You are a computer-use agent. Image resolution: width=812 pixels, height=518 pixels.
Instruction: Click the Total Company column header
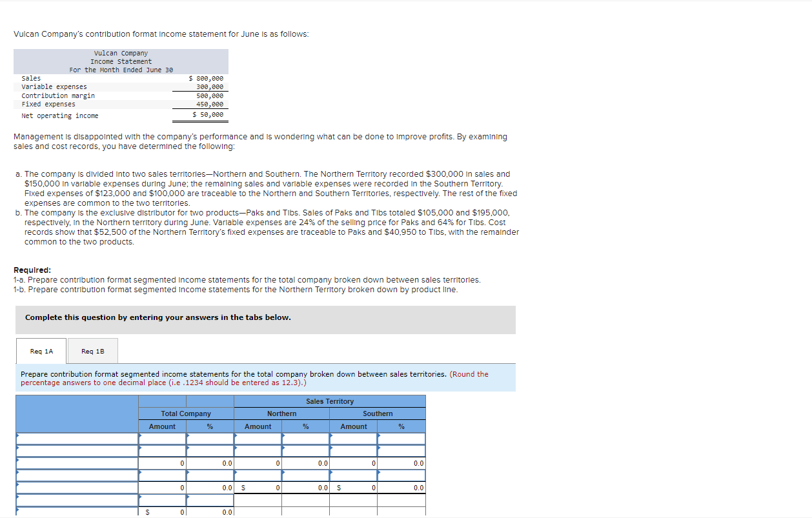point(186,413)
